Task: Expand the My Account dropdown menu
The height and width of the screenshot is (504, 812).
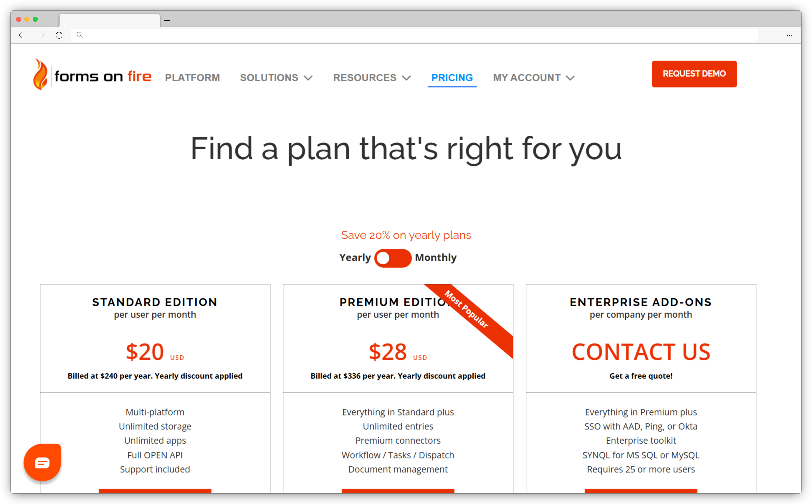Action: pos(532,77)
